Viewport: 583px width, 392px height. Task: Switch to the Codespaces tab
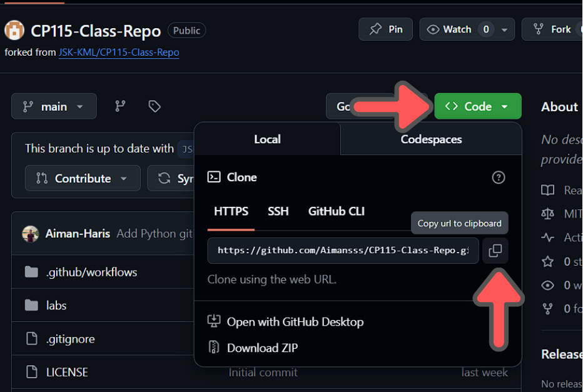[x=431, y=139]
